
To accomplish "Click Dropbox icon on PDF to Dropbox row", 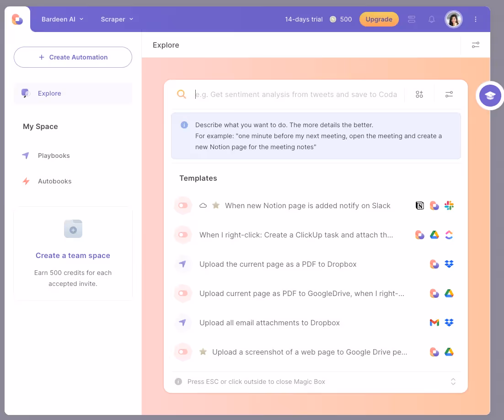I will tap(449, 264).
